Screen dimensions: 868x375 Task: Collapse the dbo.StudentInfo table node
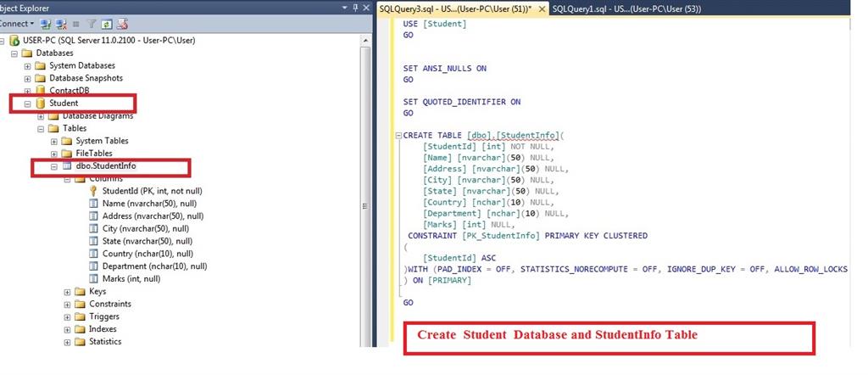[53, 166]
